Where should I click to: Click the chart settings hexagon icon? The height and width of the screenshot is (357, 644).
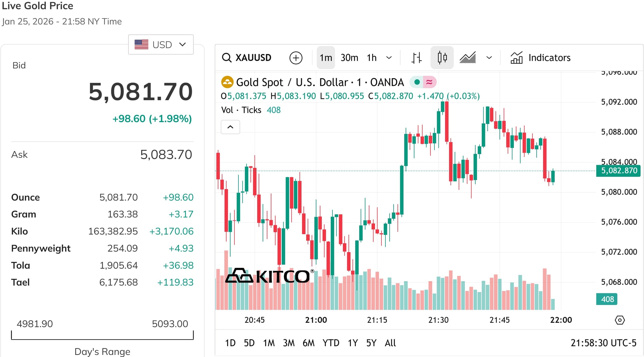coord(620,320)
